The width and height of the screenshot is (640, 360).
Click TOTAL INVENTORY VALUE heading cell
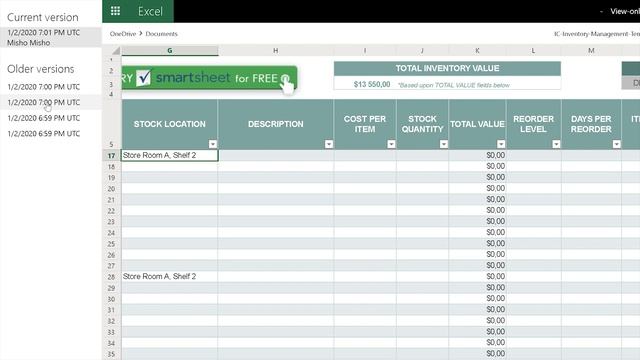447,69
